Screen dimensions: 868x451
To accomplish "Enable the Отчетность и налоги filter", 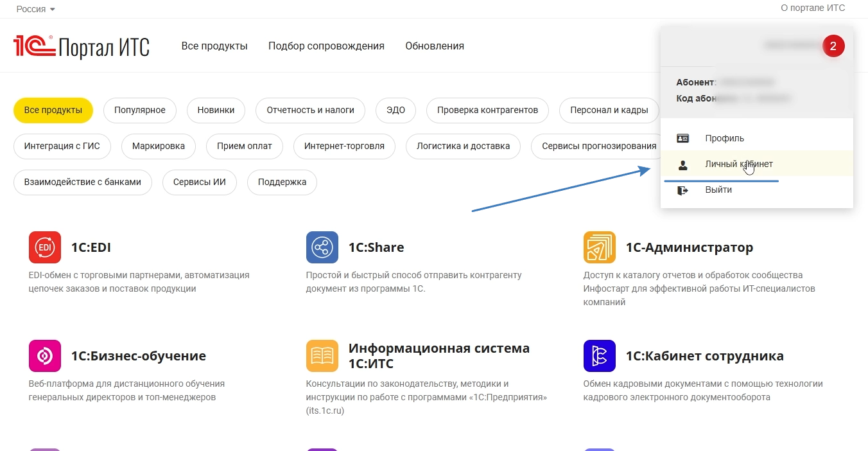I will (310, 110).
